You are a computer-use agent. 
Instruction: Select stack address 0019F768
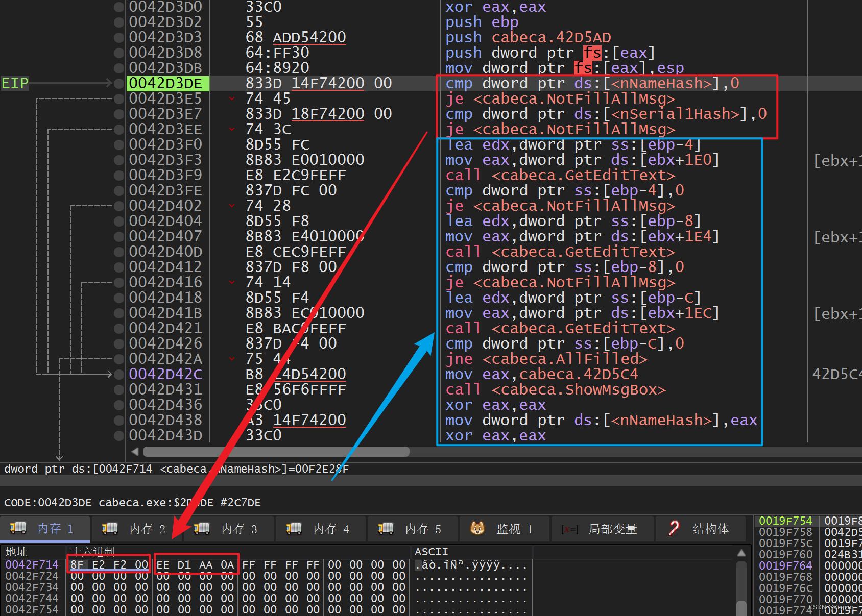[x=785, y=577]
